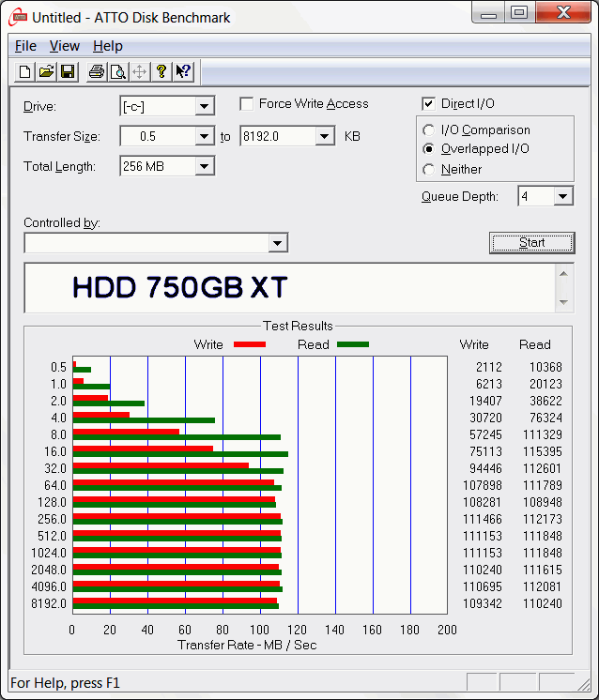Minimize the ATTO Disk Benchmark window

tap(488, 12)
